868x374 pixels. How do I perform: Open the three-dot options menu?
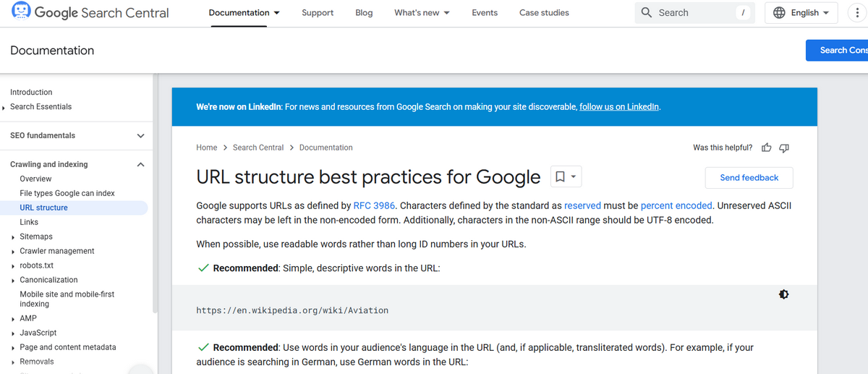click(857, 13)
